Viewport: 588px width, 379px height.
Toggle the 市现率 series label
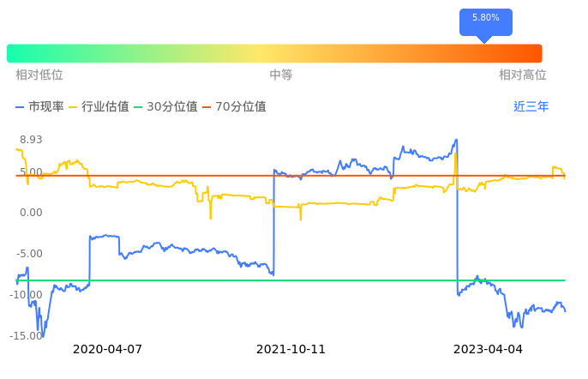pyautogui.click(x=46, y=107)
